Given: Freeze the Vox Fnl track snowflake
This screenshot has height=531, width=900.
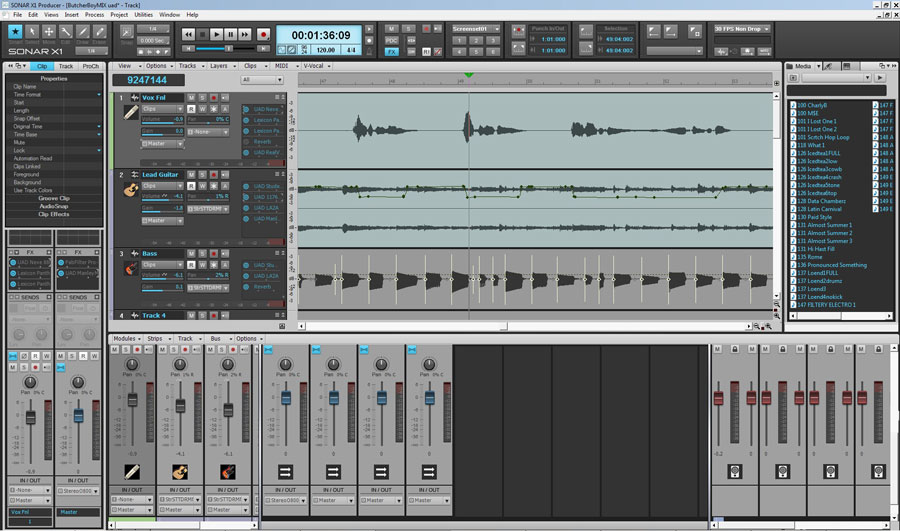Looking at the screenshot, I should pos(214,108).
